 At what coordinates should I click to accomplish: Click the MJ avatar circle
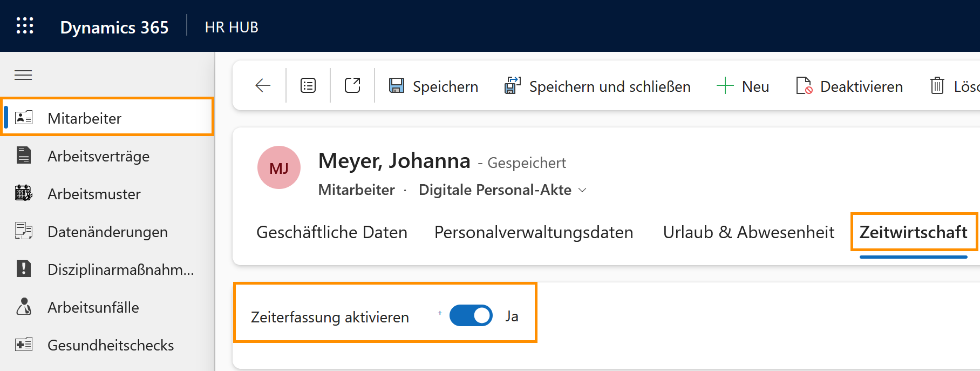coord(279,168)
